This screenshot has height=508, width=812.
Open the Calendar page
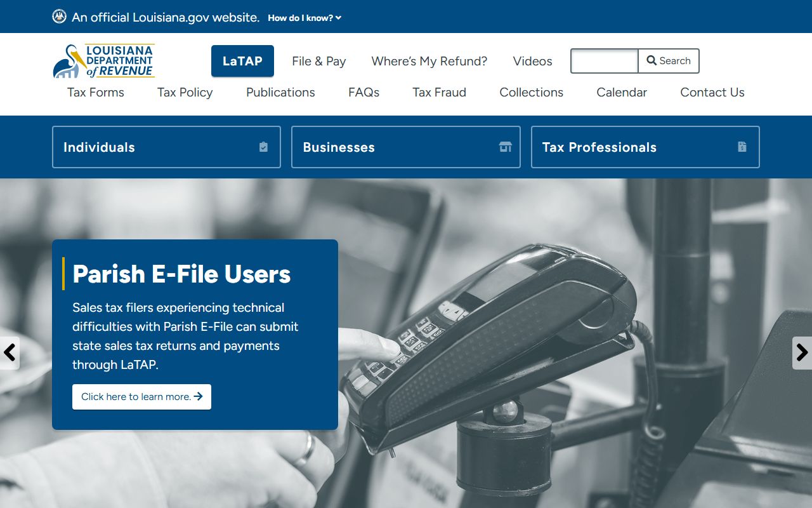pos(622,92)
